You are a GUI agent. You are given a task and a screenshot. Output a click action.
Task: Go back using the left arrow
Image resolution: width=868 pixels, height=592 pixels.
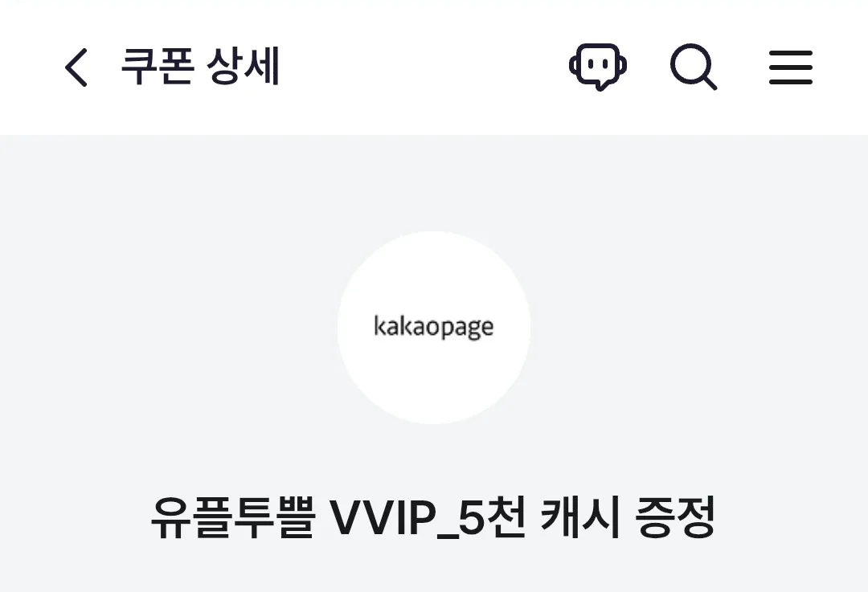[x=76, y=67]
